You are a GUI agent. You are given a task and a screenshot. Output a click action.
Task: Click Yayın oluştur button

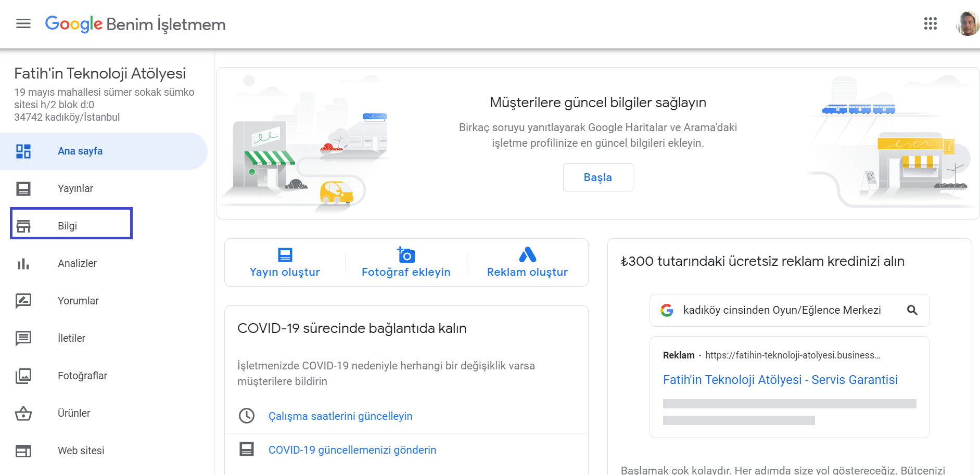(285, 263)
